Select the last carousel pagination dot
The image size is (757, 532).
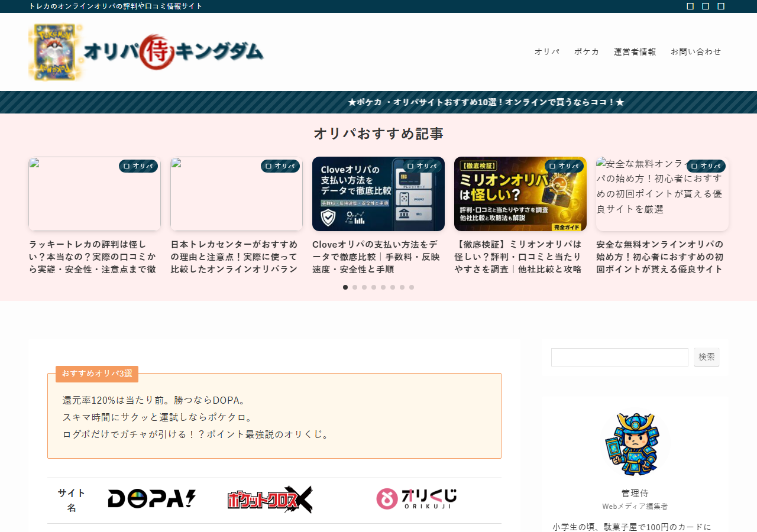pos(412,287)
